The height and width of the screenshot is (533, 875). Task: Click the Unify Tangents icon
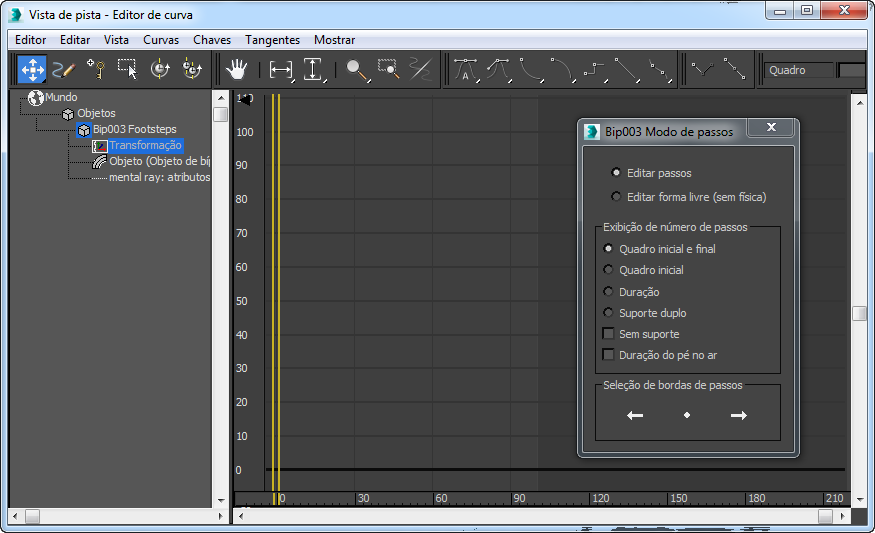[734, 70]
